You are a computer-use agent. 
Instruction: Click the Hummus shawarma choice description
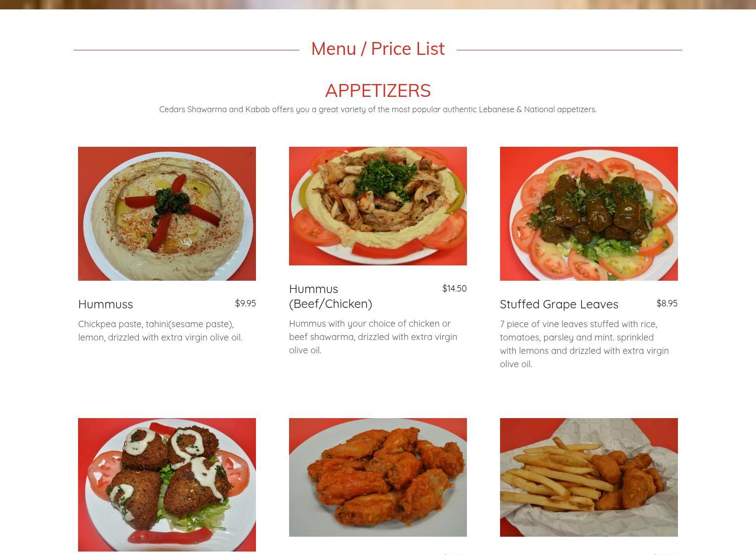click(373, 337)
